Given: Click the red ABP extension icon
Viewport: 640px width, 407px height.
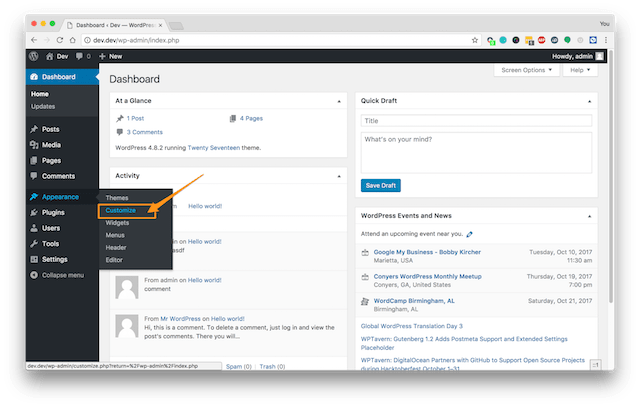Looking at the screenshot, I should point(542,40).
